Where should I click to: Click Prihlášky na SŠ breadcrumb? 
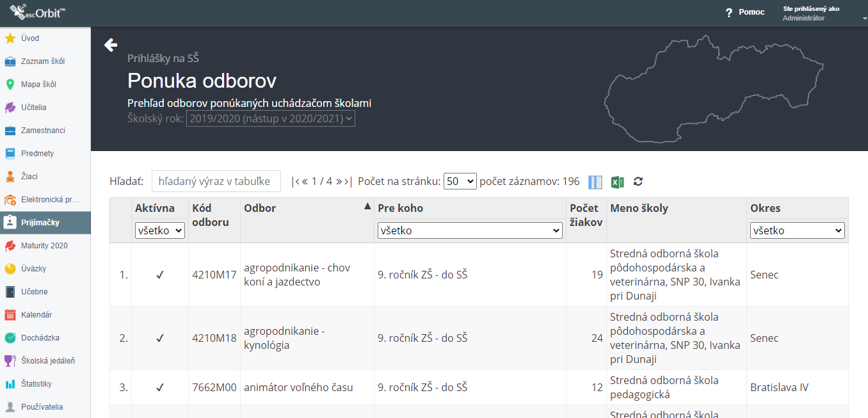[163, 58]
